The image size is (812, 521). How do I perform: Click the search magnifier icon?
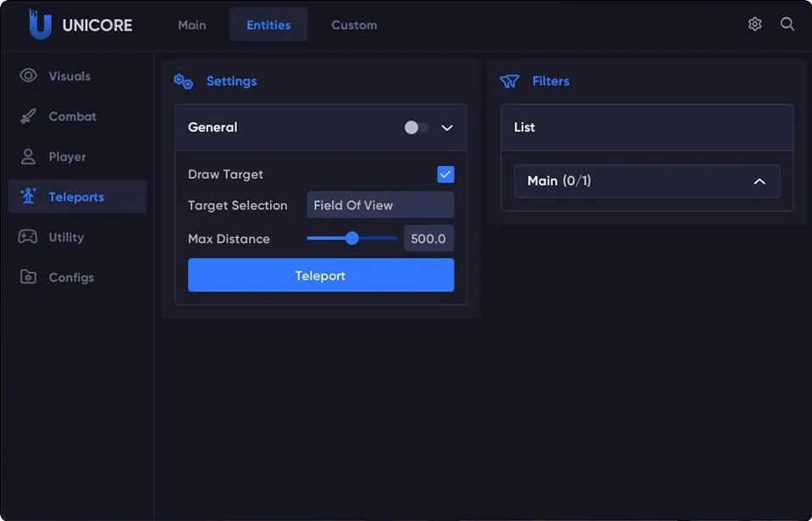pos(787,25)
